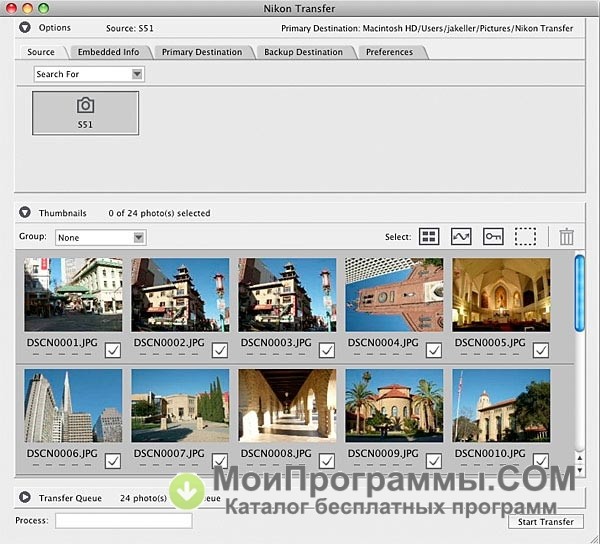Click the green zoom window button
600x544 pixels.
pyautogui.click(x=44, y=8)
